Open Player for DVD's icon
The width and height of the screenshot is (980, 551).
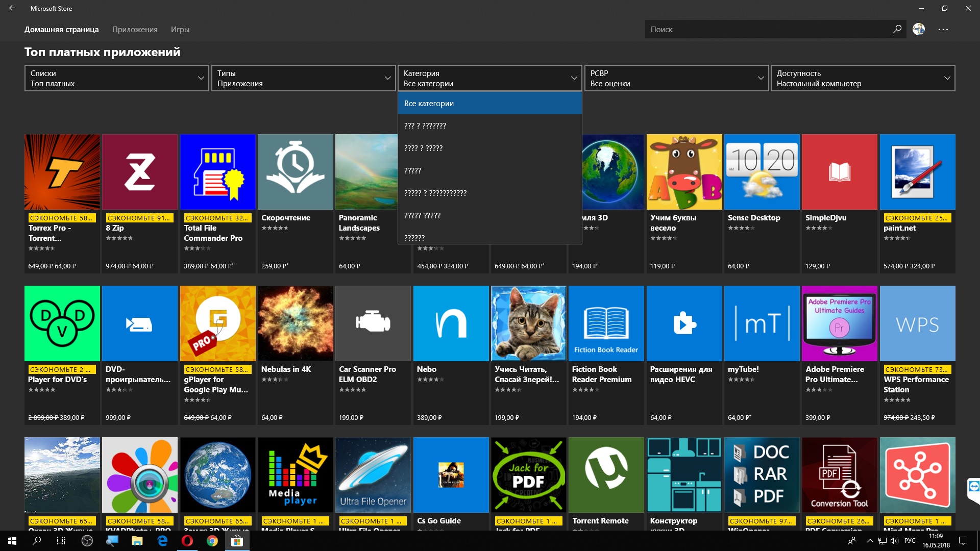coord(62,323)
